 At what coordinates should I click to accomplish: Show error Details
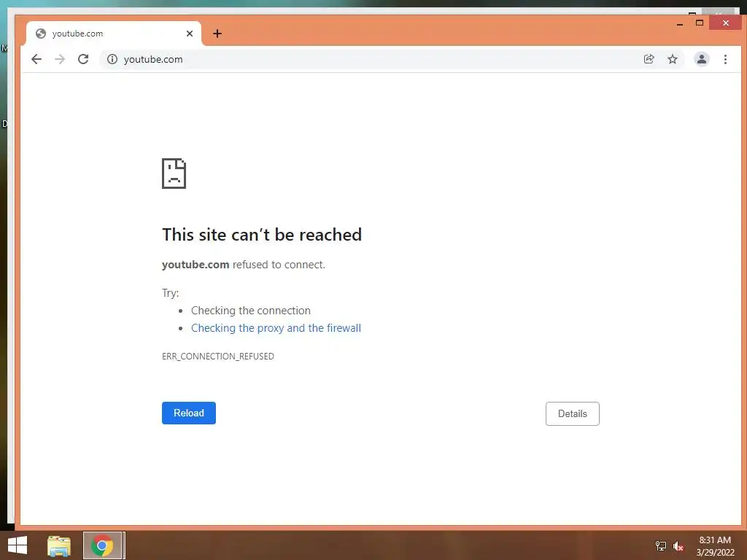tap(572, 413)
